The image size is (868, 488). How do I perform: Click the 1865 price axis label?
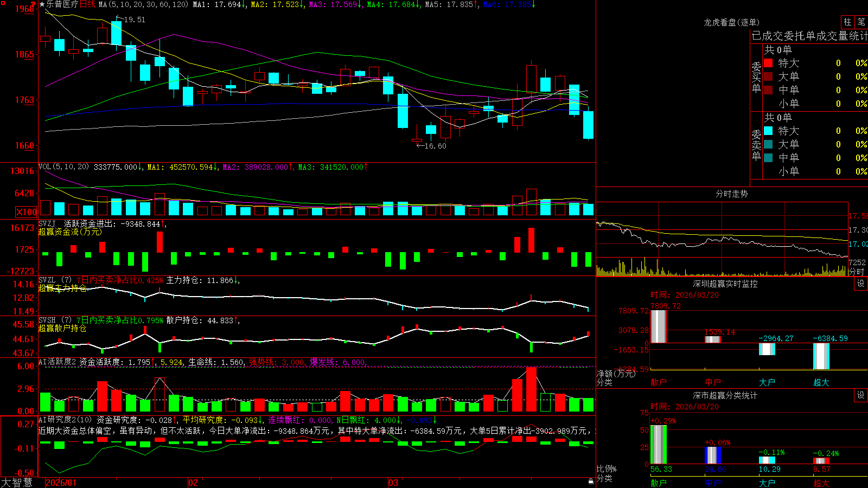(x=24, y=54)
